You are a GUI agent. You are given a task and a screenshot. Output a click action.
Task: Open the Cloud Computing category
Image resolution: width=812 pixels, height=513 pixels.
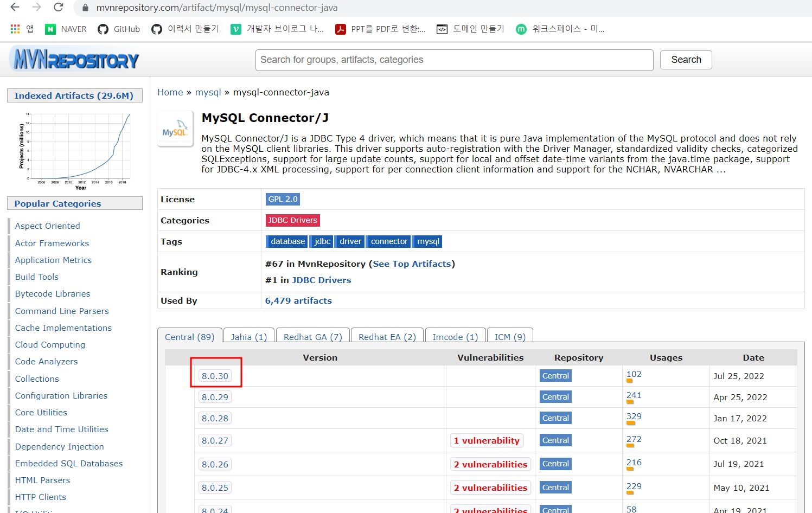pyautogui.click(x=50, y=344)
